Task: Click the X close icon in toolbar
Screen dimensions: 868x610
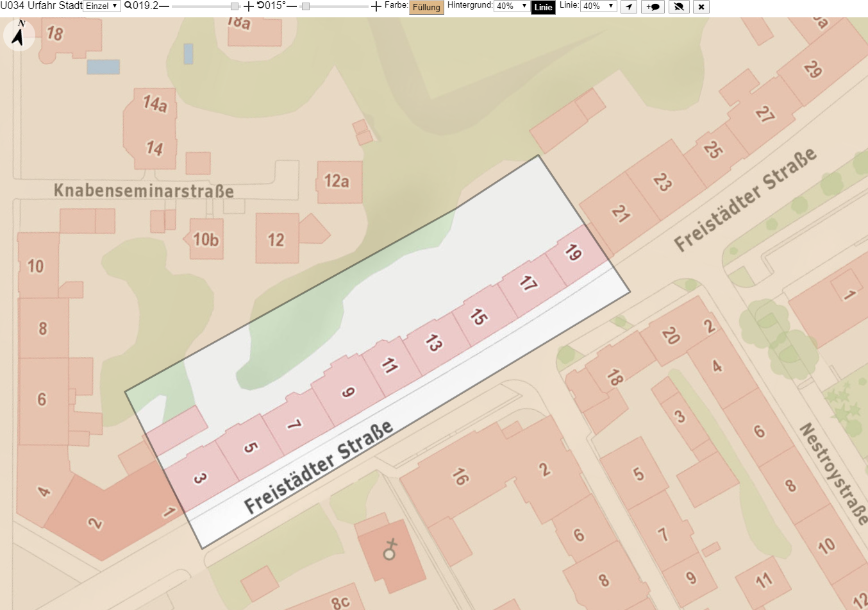Action: pyautogui.click(x=701, y=6)
